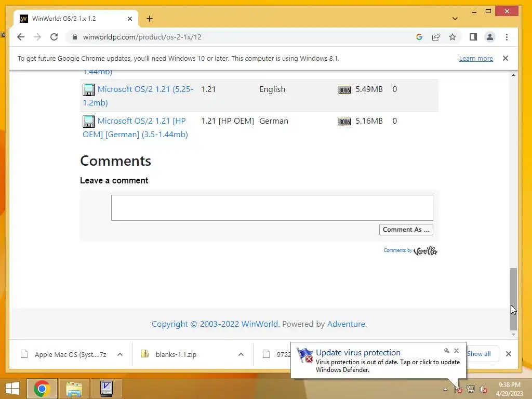
Task: Click the page vertical scrollbar thumb
Action: 513,299
